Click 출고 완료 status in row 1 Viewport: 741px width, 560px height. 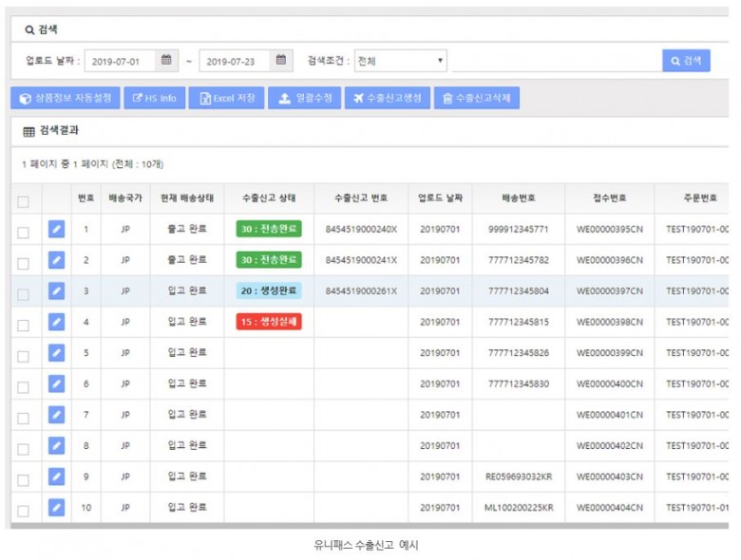187,229
